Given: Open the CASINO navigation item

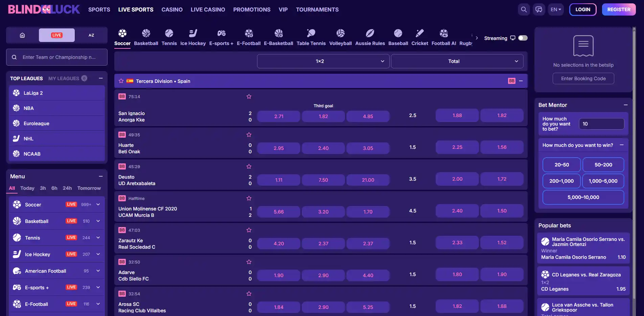Looking at the screenshot, I should [x=172, y=9].
